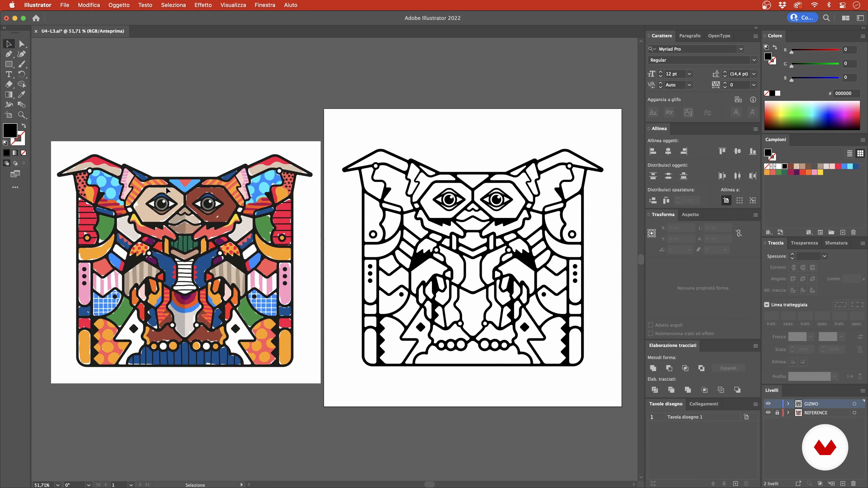Viewport: 868px width, 488px height.
Task: Open the Spessore stroke weight dropdown
Action: point(824,256)
